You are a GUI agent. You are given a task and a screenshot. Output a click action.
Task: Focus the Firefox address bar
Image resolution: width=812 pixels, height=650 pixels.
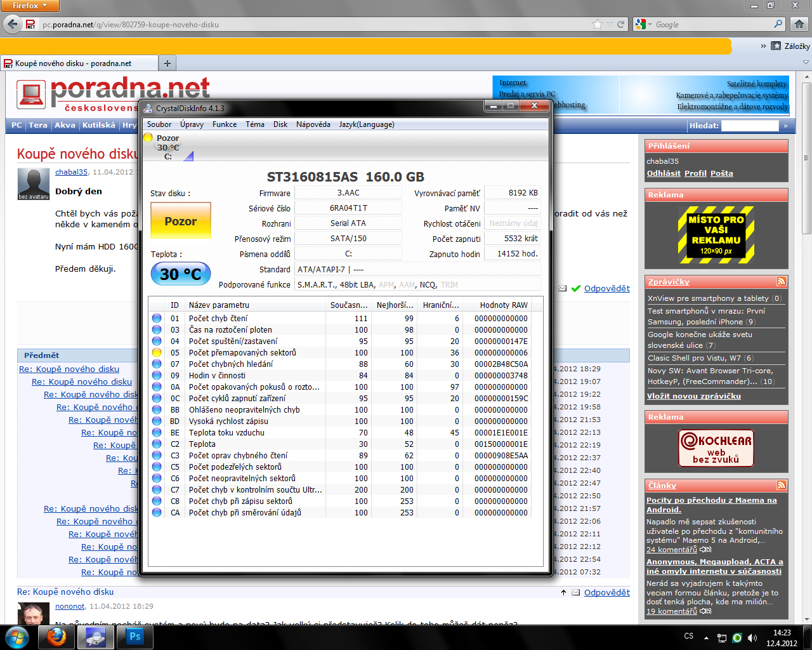[315, 25]
